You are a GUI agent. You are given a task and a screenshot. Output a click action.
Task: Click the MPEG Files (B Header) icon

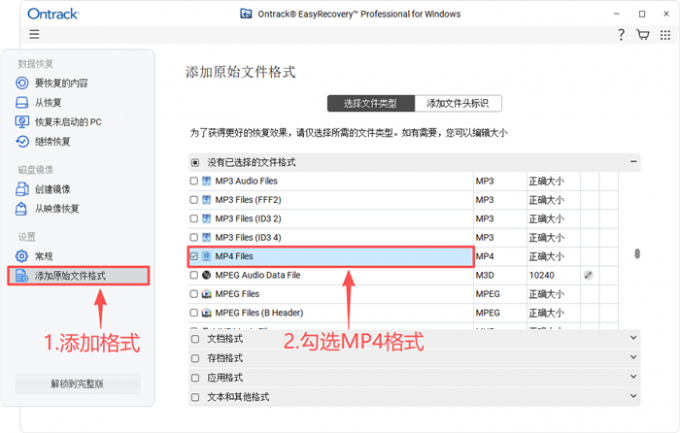(207, 313)
